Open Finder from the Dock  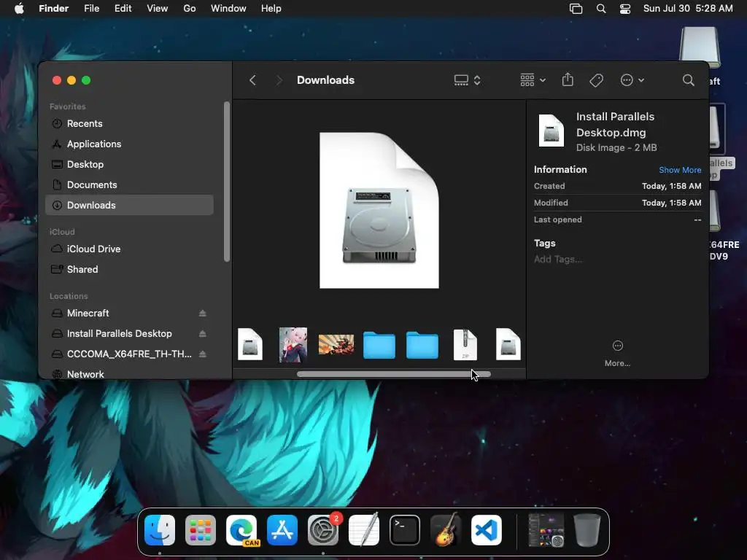[x=160, y=530]
